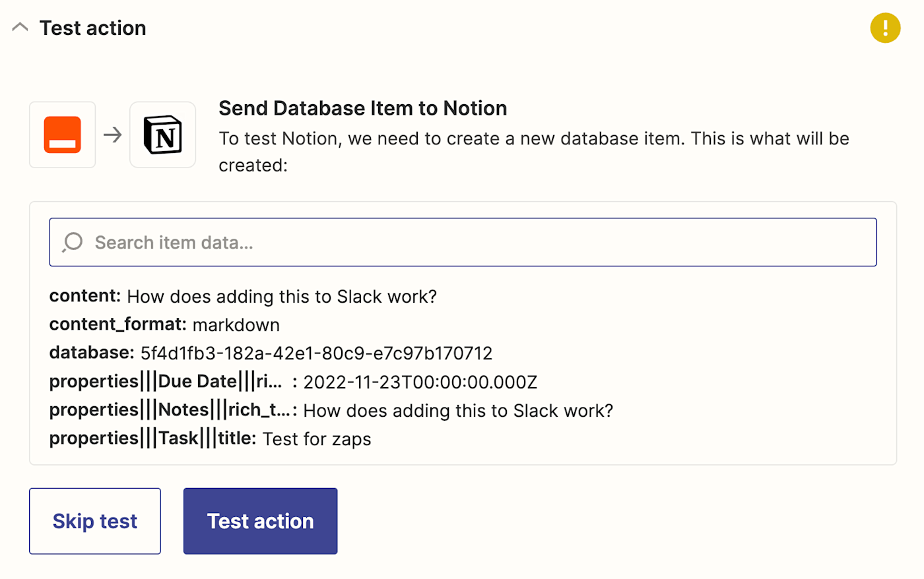
Task: Select the database ID value
Action: 316,353
